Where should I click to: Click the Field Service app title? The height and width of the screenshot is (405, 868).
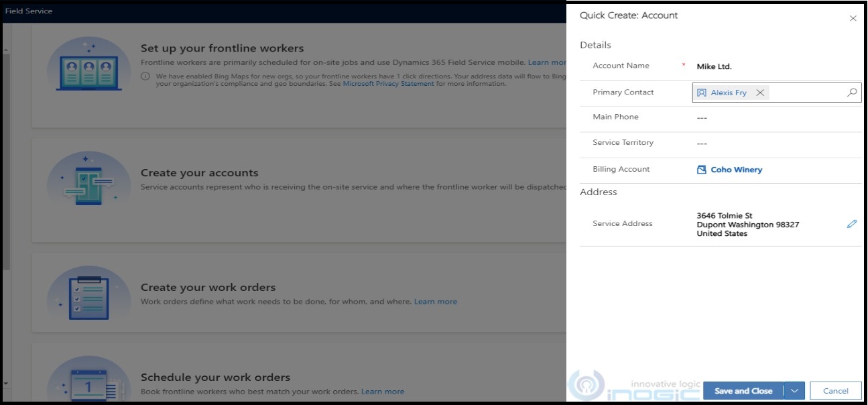tap(29, 11)
